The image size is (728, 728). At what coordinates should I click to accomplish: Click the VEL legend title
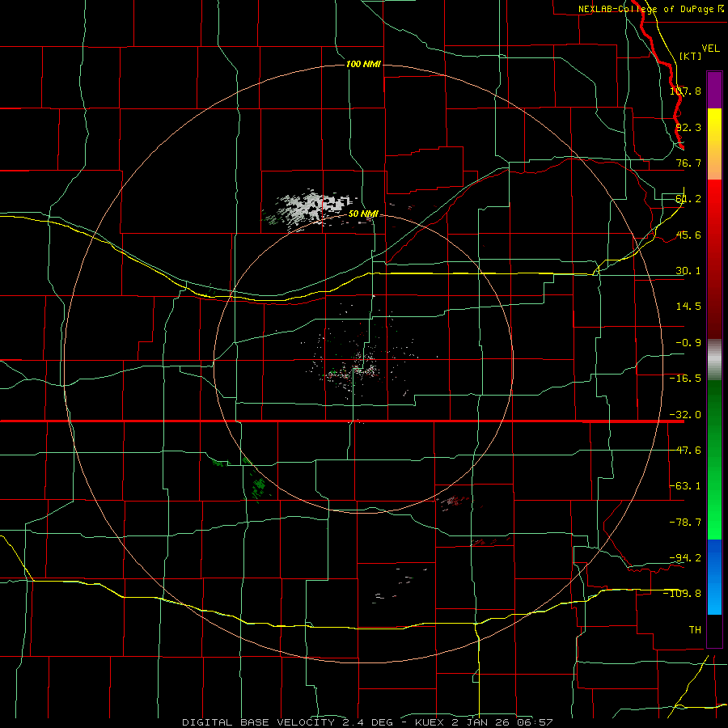(710, 49)
